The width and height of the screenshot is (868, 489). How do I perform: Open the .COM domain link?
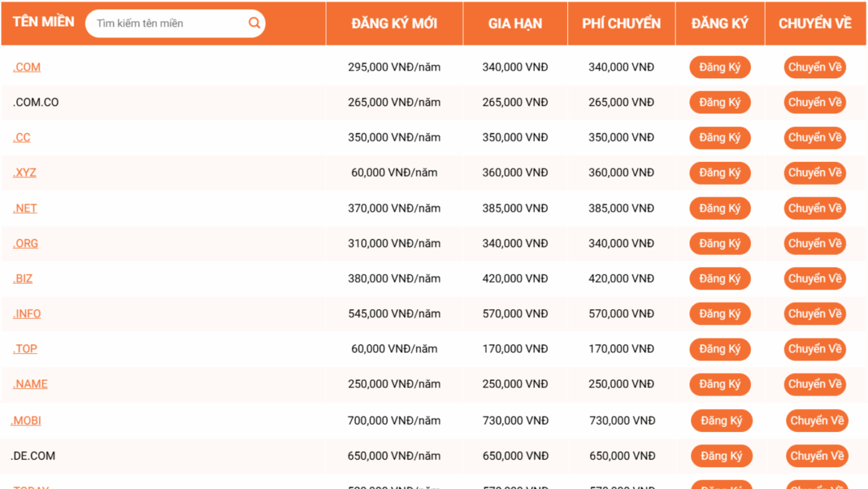click(x=27, y=67)
